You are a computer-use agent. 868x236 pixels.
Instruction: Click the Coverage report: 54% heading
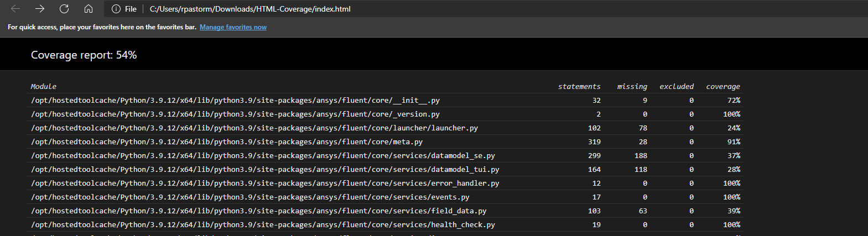[x=84, y=55]
